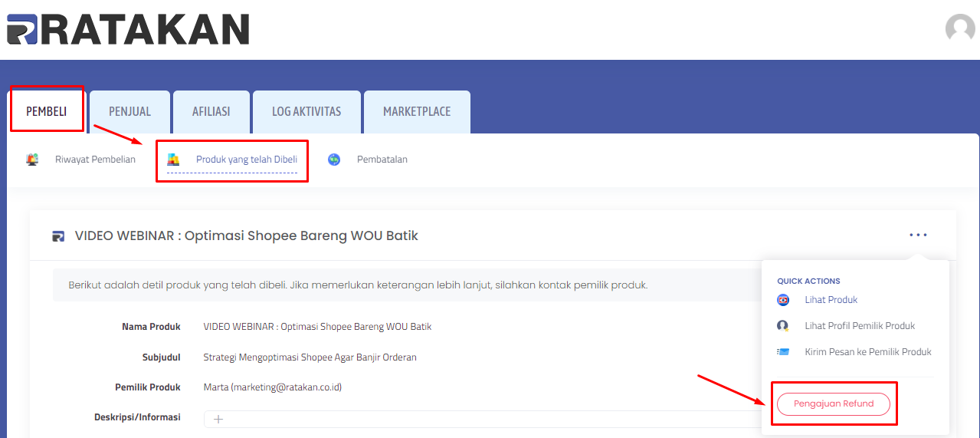Click the Nama Produk field label
The height and width of the screenshot is (438, 980).
tap(151, 327)
